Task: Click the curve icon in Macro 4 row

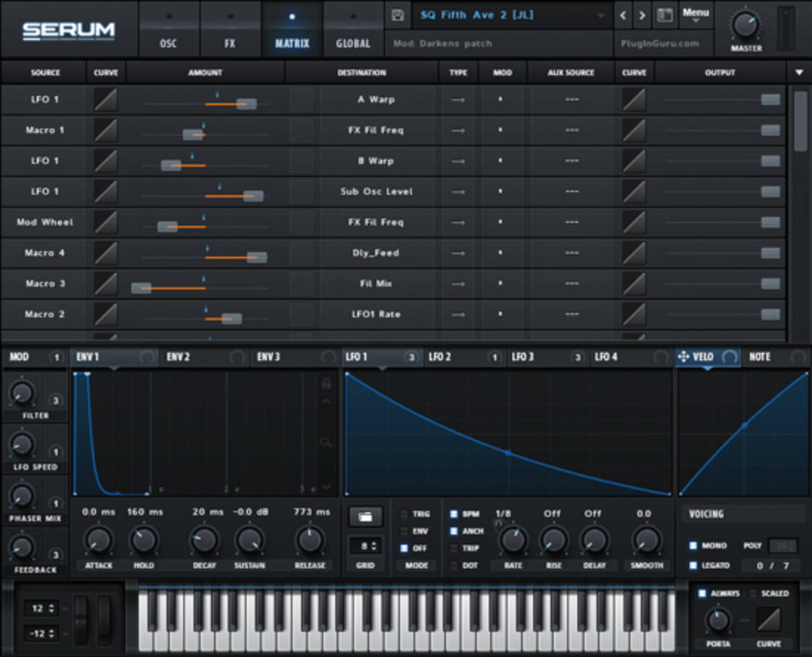Action: [105, 253]
